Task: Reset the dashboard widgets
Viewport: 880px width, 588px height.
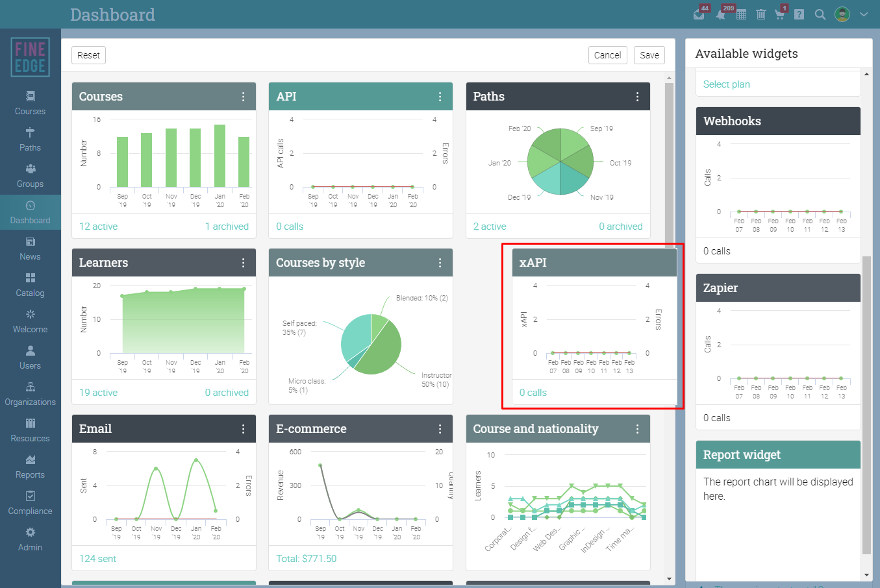Action: click(88, 55)
